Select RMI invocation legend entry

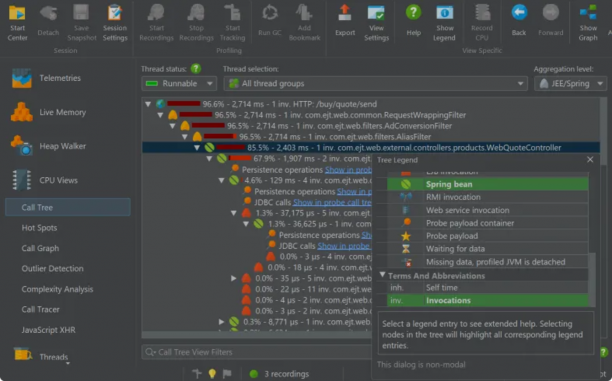[x=487, y=197]
